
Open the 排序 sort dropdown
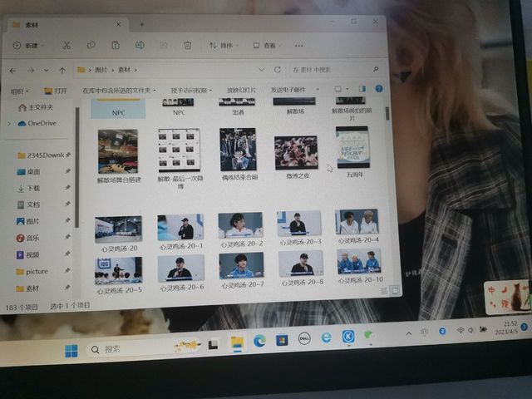point(224,45)
